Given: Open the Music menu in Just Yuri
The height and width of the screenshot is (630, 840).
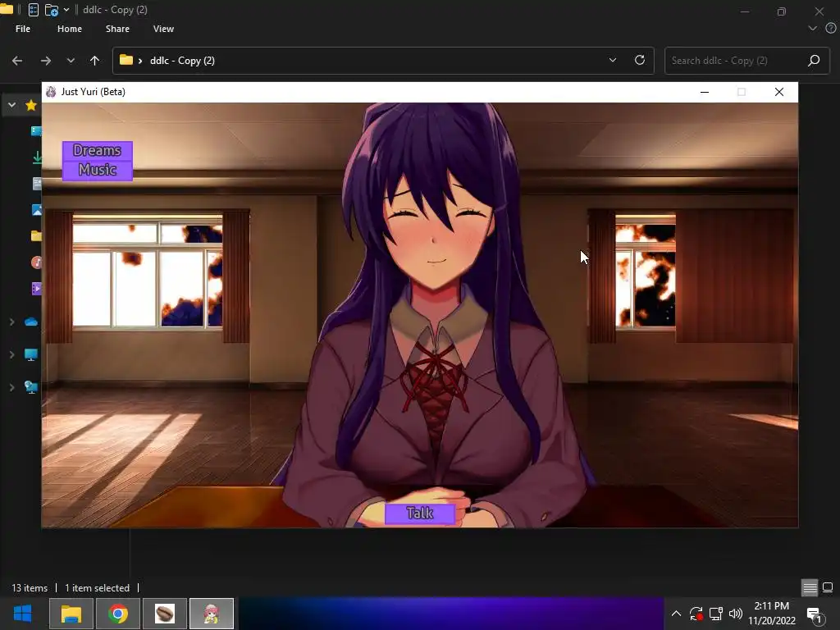Looking at the screenshot, I should point(97,171).
